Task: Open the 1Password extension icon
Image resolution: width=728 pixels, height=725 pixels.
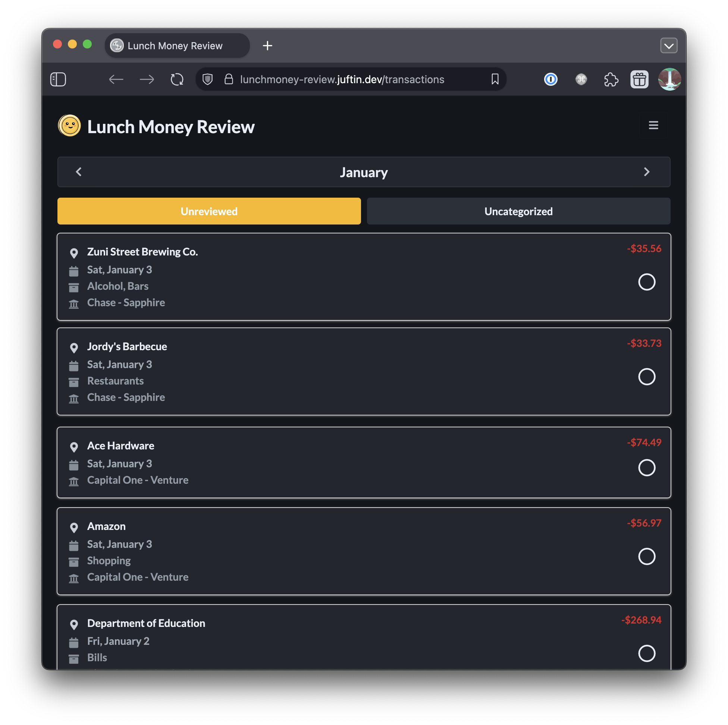Action: pos(550,79)
